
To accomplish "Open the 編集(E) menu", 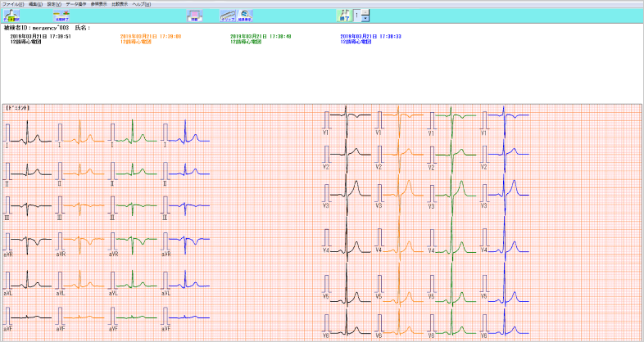I will 38,4.
